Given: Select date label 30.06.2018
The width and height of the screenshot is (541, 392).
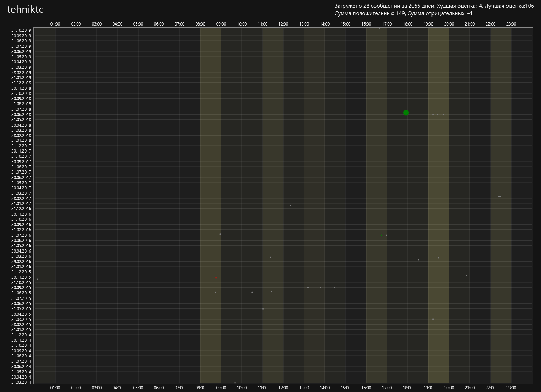Looking at the screenshot, I should pos(21,115).
